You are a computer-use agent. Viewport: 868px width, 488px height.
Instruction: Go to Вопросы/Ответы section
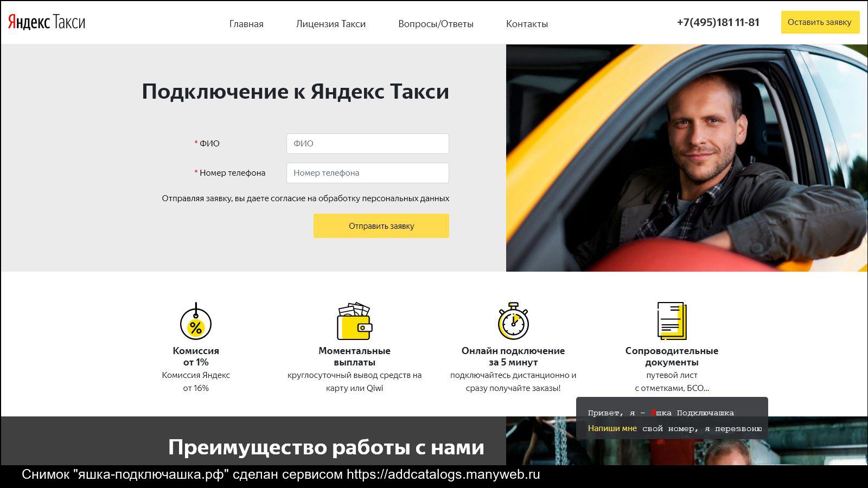pos(436,24)
